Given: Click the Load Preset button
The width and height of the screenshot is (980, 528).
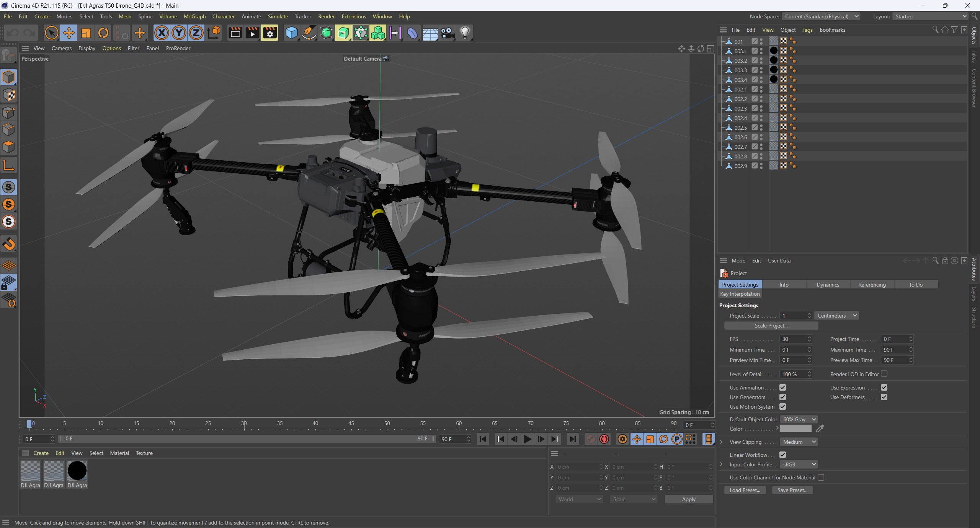Looking at the screenshot, I should (x=745, y=490).
